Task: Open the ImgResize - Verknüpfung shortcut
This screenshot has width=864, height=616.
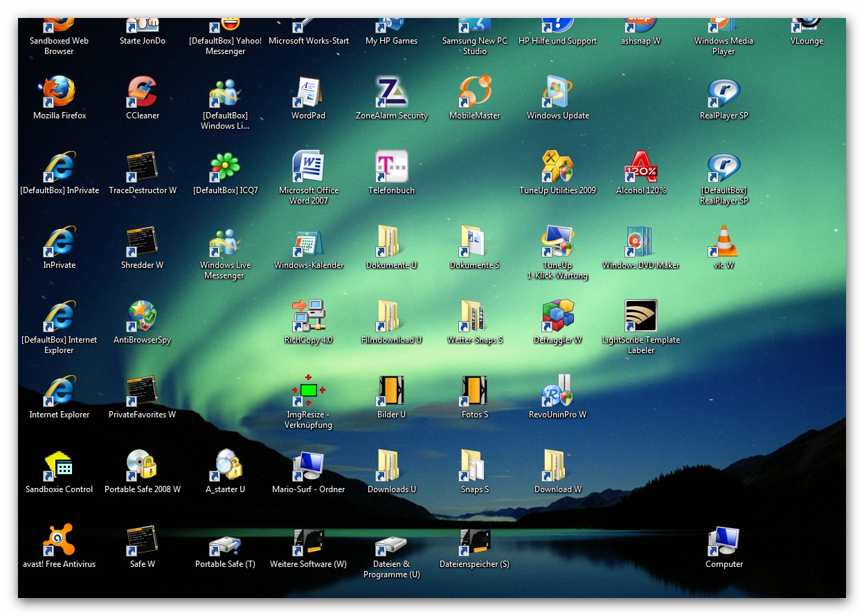Action: click(308, 392)
